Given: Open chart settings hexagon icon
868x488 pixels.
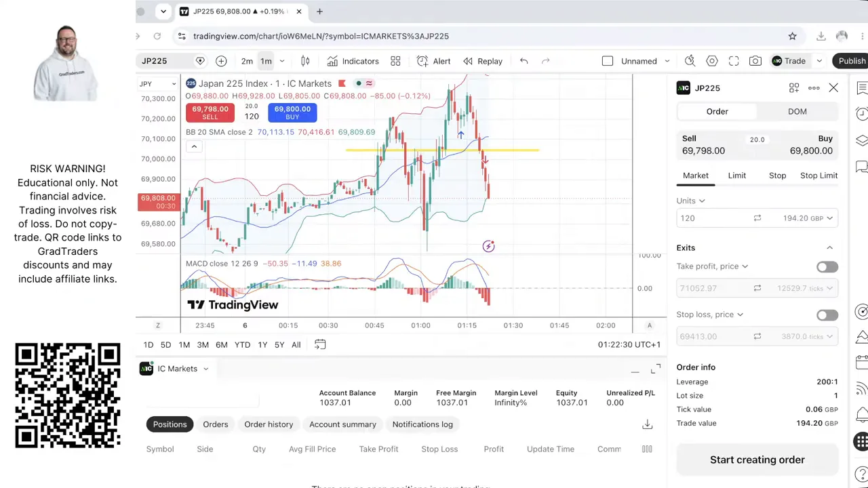Looking at the screenshot, I should (712, 61).
